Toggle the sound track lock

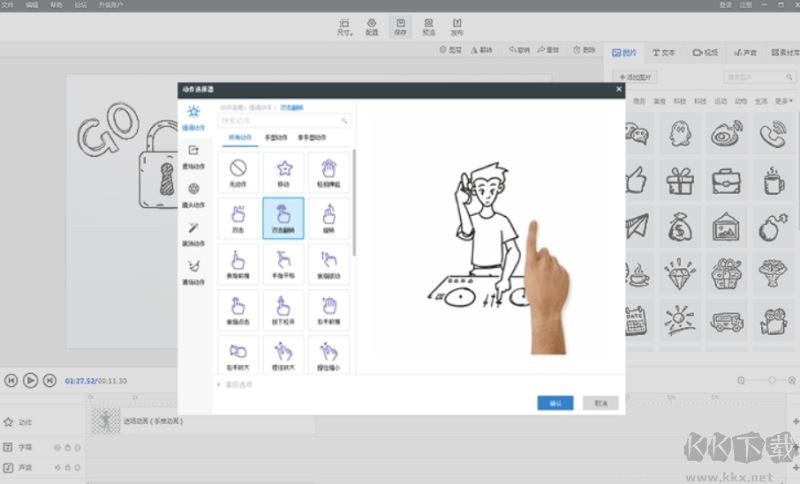[67, 467]
